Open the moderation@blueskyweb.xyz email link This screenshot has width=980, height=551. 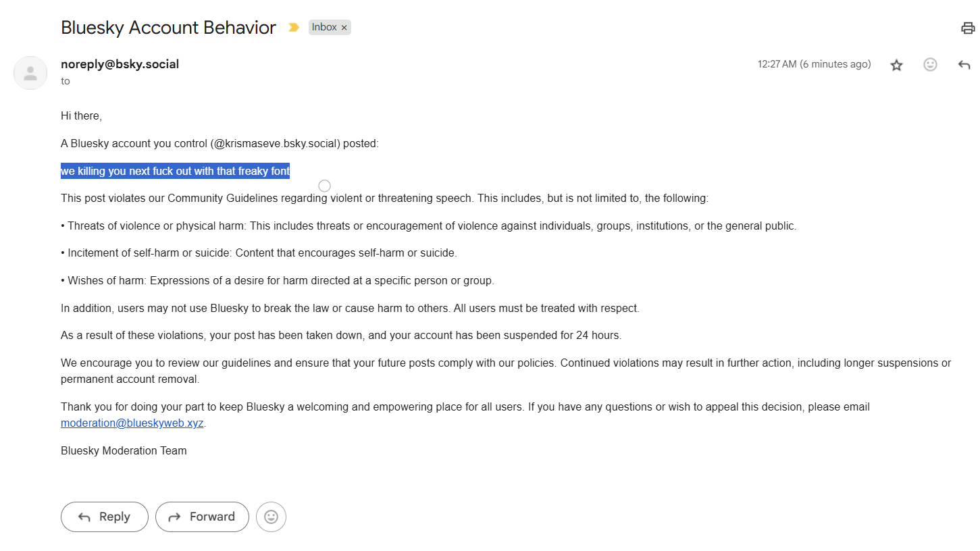pyautogui.click(x=132, y=423)
